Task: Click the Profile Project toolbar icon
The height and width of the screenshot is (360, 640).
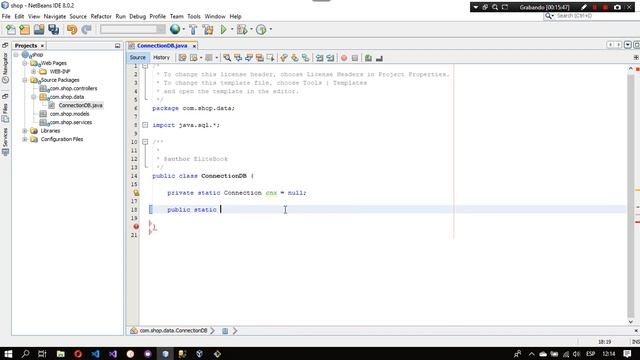Action: click(261, 29)
